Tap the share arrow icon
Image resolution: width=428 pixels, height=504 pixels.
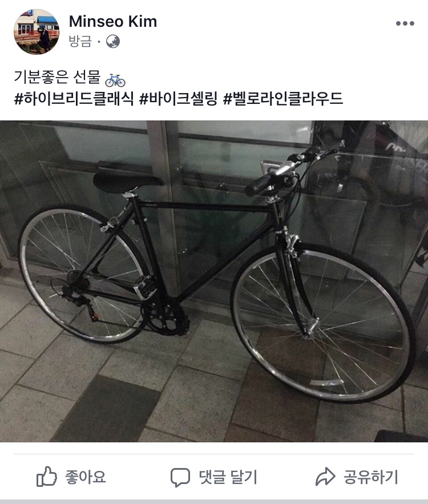pos(325,477)
